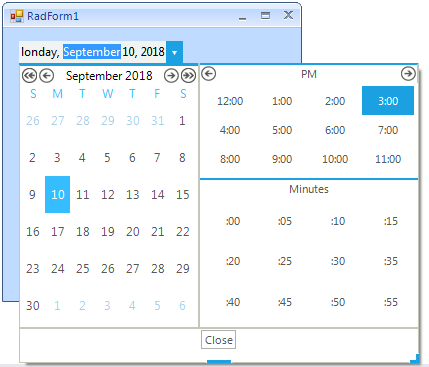The height and width of the screenshot is (367, 429).
Task: Switch to AM using left arrow by PM
Action: (x=209, y=74)
